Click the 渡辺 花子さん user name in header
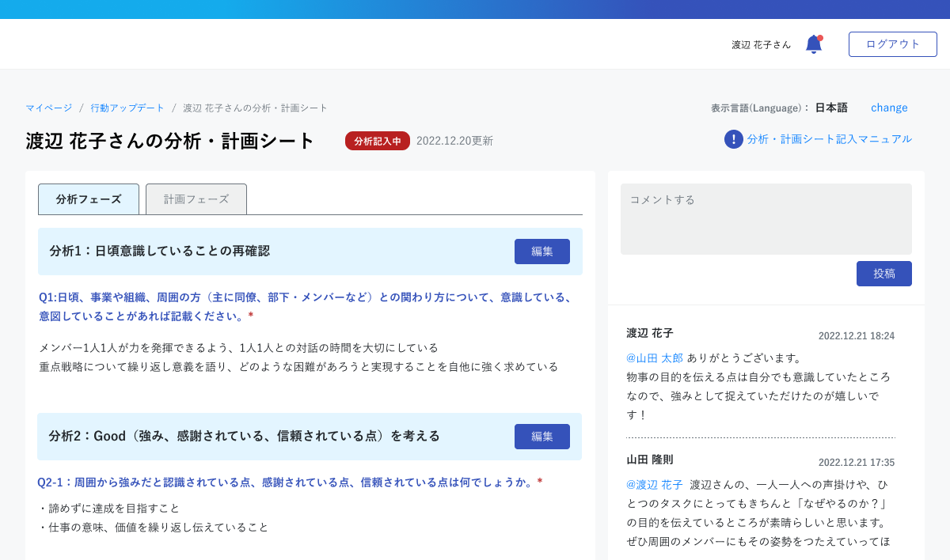Image resolution: width=950 pixels, height=560 pixels. click(761, 45)
